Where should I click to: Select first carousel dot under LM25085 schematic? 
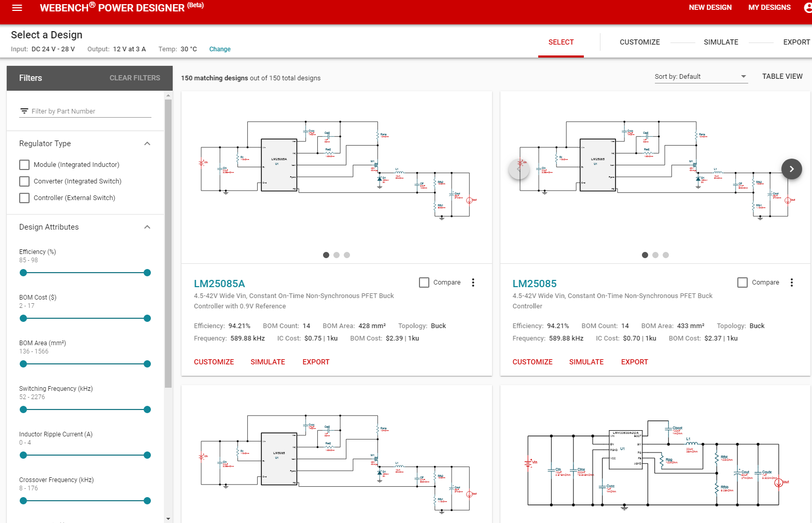(x=645, y=255)
